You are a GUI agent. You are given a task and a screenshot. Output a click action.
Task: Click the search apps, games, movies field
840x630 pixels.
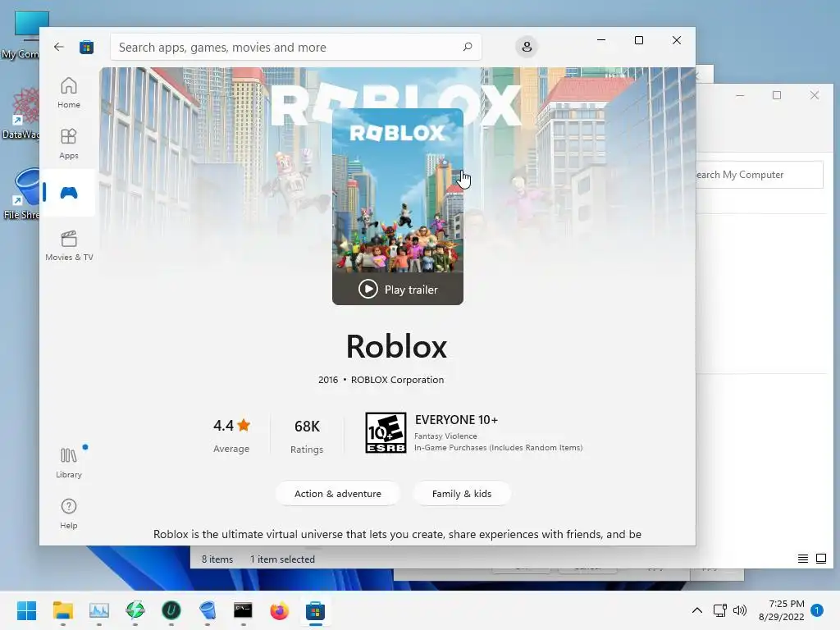(295, 47)
